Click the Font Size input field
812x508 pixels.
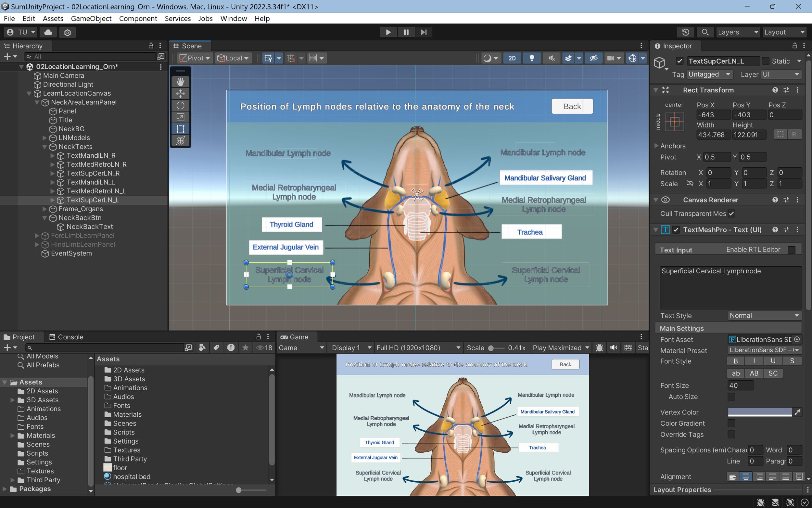(741, 386)
